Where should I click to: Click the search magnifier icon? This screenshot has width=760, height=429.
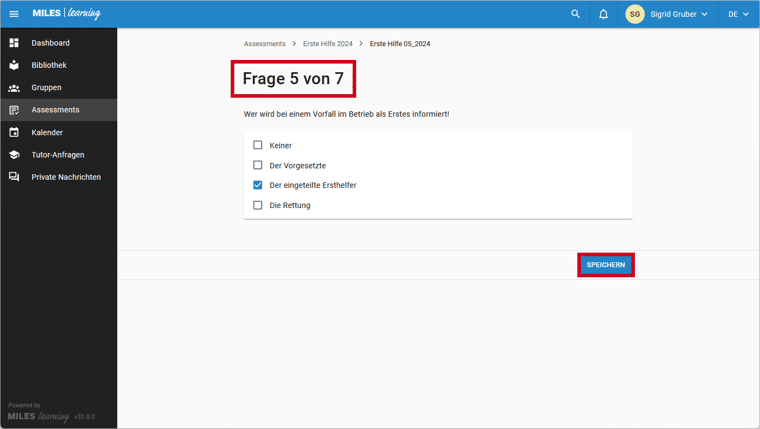(575, 14)
